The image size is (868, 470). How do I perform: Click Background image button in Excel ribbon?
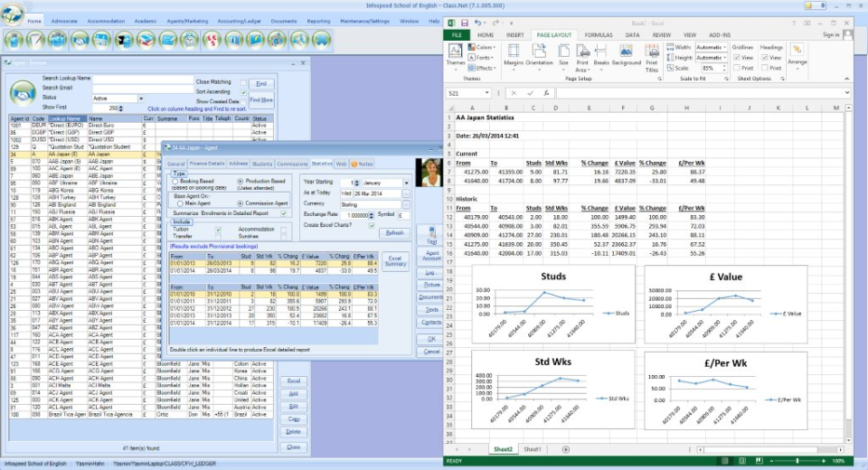tap(626, 55)
